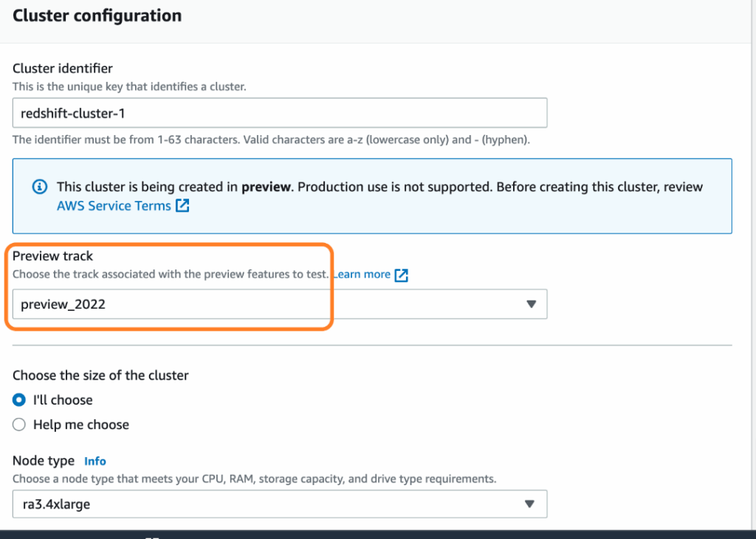Click the text 'Choose a node type that meets your CPU'
This screenshot has height=539, width=756.
(118, 478)
